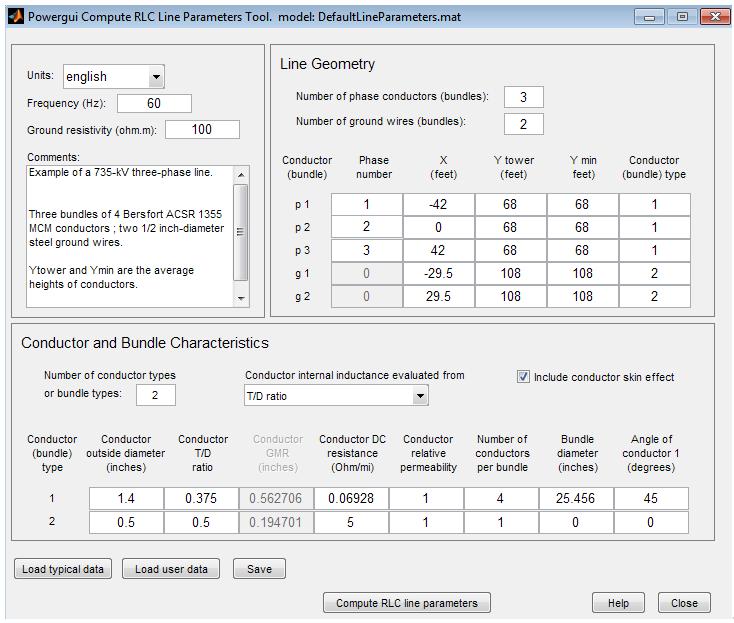Click type 2 angle of conductor cell
Viewport: 734px width, 623px height.
tap(651, 522)
